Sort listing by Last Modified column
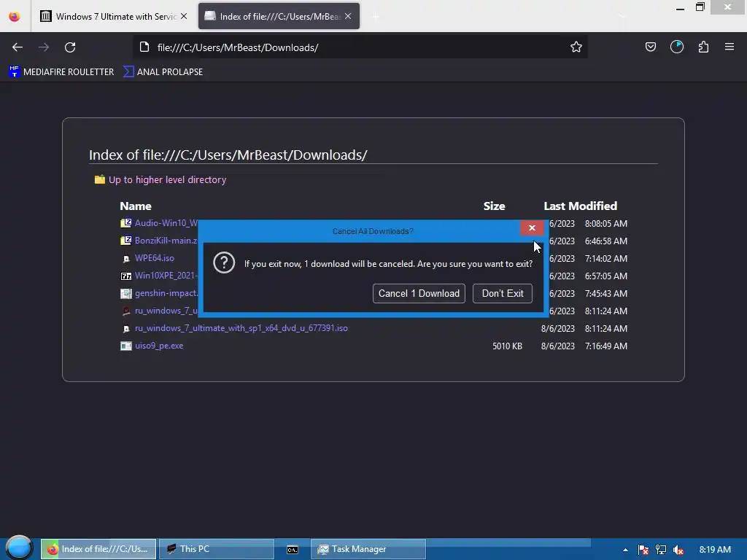Viewport: 747px width, 560px height. coord(580,206)
